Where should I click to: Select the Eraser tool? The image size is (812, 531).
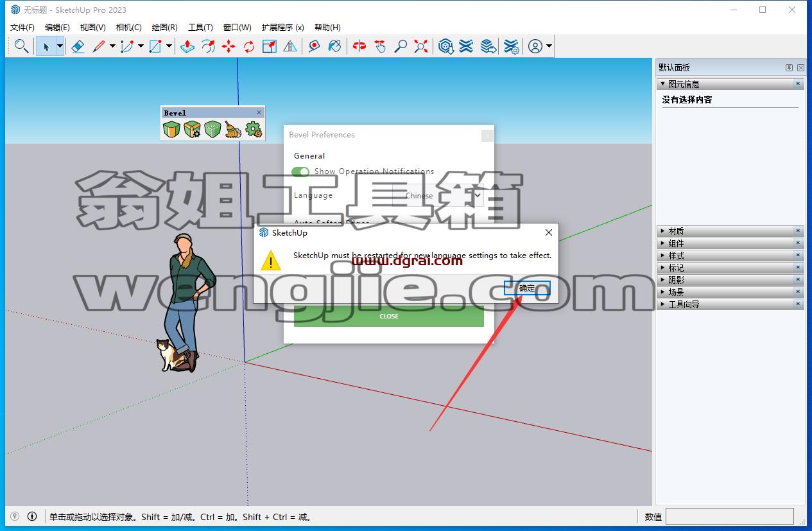pyautogui.click(x=78, y=46)
